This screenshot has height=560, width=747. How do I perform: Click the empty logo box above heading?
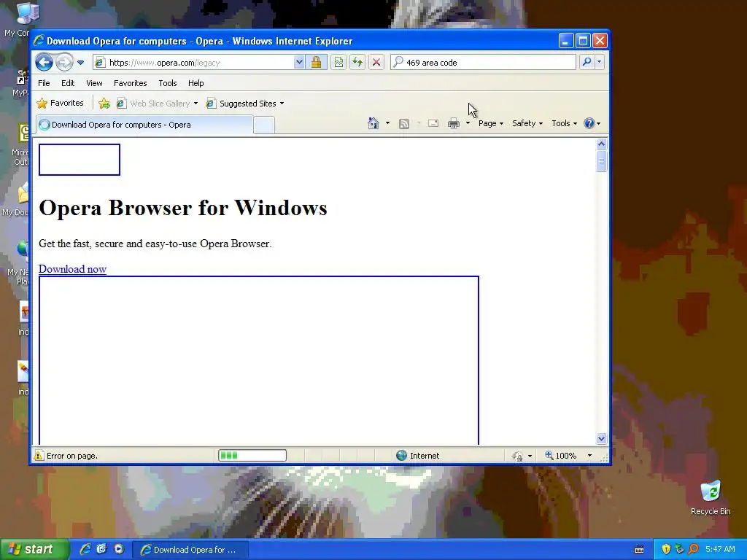tap(79, 160)
